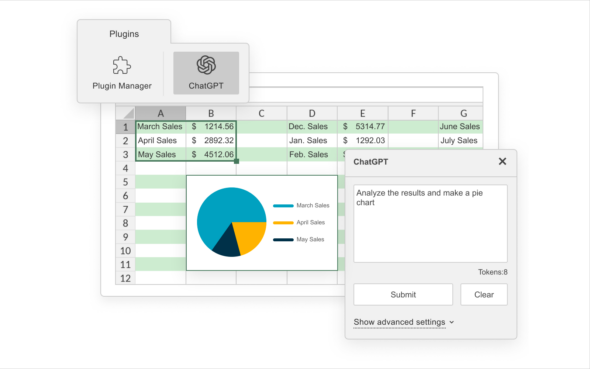Click the Clear button
This screenshot has height=369, width=590.
pyautogui.click(x=484, y=295)
